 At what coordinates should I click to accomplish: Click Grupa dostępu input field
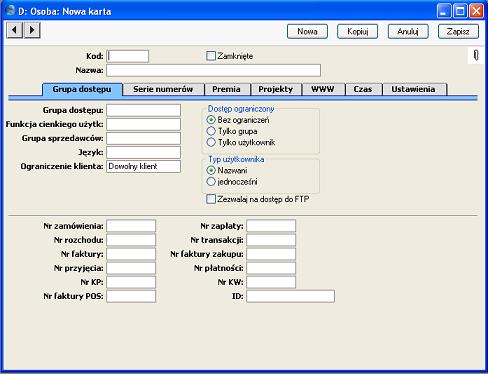(x=144, y=110)
